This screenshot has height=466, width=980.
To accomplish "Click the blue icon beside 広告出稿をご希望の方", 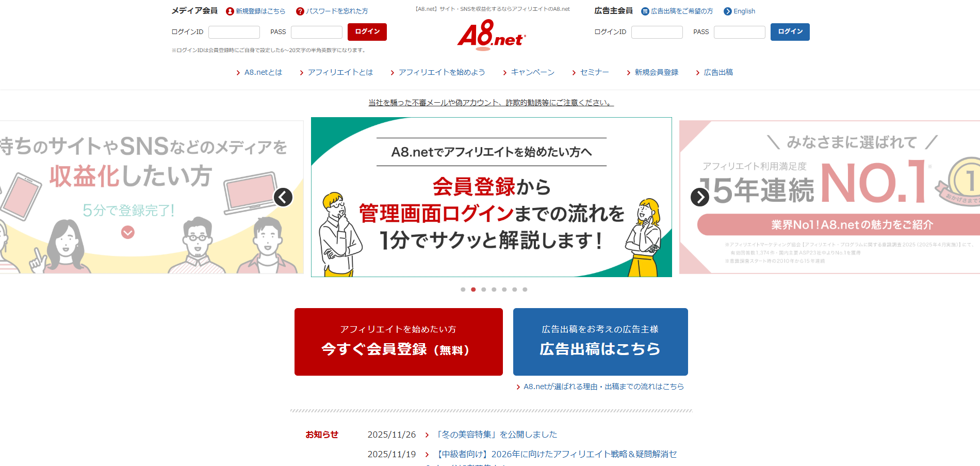I will point(645,11).
